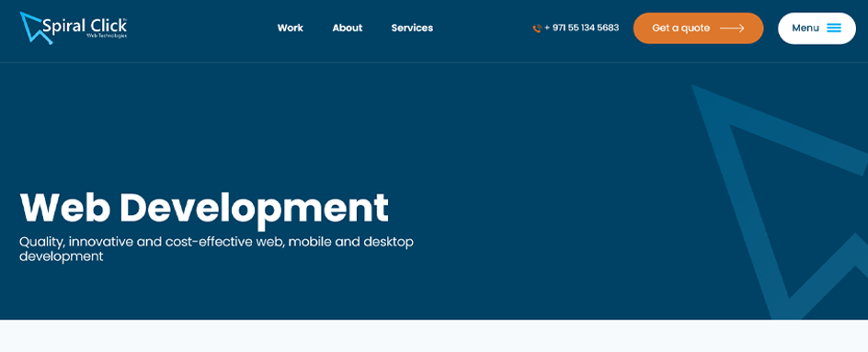Screen dimensions: 868x352
Task: Click phone number + 971 55 134 5683
Action: pyautogui.click(x=582, y=28)
